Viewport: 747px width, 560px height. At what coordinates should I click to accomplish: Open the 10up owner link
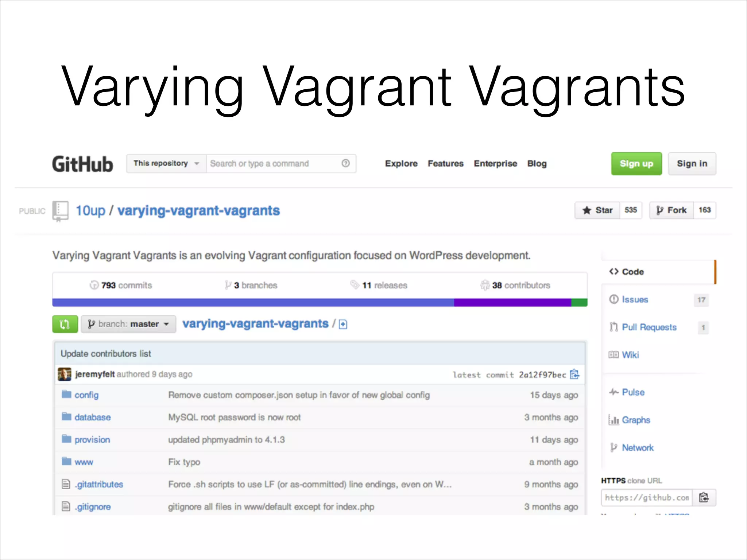(90, 211)
